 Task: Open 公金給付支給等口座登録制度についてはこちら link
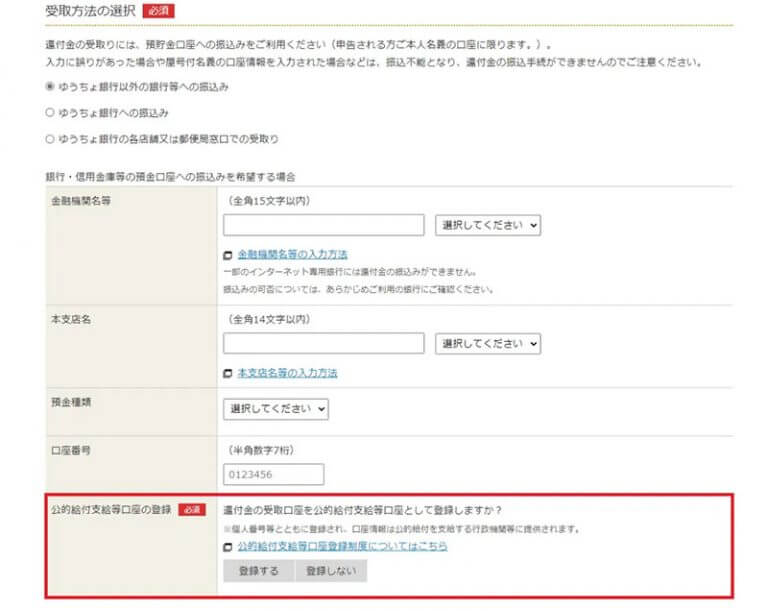tap(342, 546)
